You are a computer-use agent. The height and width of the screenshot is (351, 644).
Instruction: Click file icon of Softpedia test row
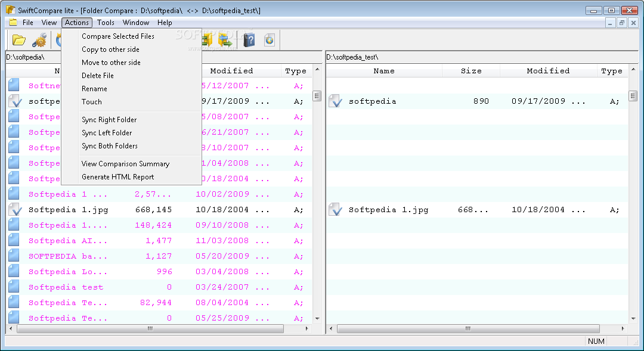(14, 287)
